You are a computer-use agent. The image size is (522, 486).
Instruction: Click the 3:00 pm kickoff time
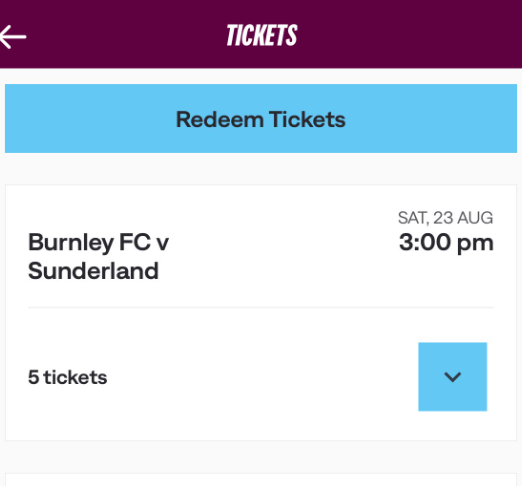pyautogui.click(x=446, y=243)
